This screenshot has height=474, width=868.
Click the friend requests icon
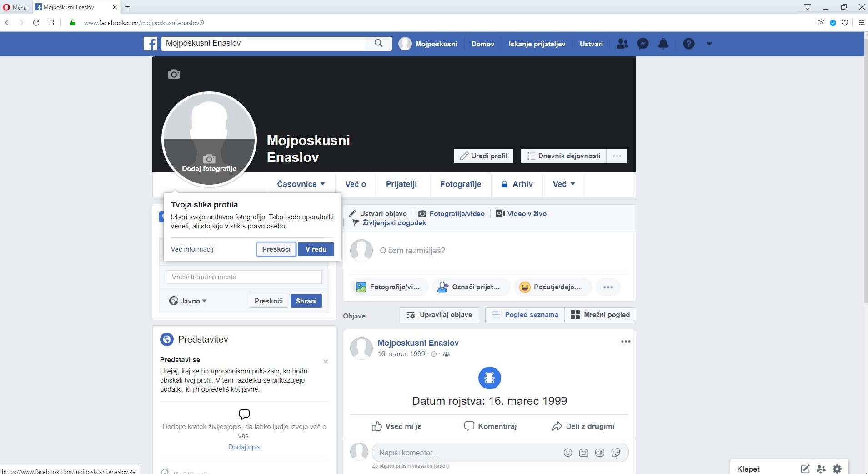pyautogui.click(x=622, y=44)
